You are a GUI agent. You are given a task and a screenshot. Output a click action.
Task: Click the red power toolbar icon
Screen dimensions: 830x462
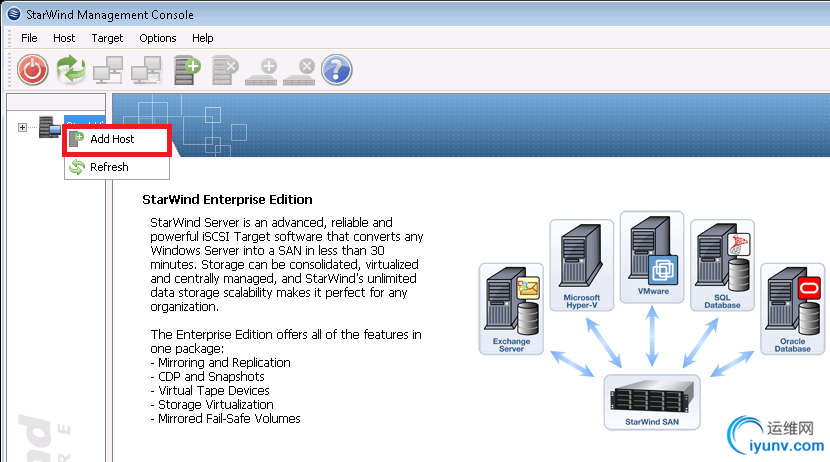(x=33, y=70)
